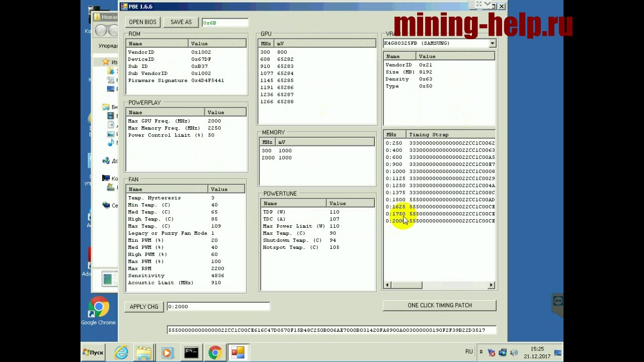Open the Google Chrome desktop shortcut
This screenshot has width=644, height=362.
(x=99, y=311)
